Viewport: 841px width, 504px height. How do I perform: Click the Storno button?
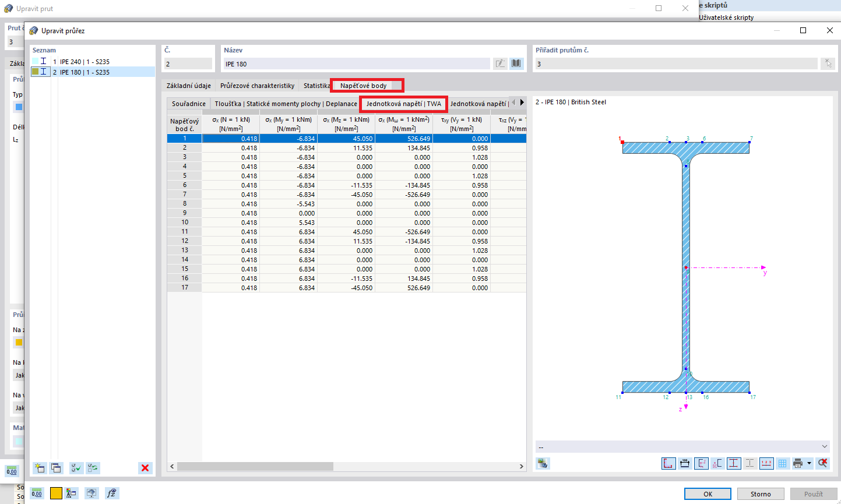click(x=761, y=494)
